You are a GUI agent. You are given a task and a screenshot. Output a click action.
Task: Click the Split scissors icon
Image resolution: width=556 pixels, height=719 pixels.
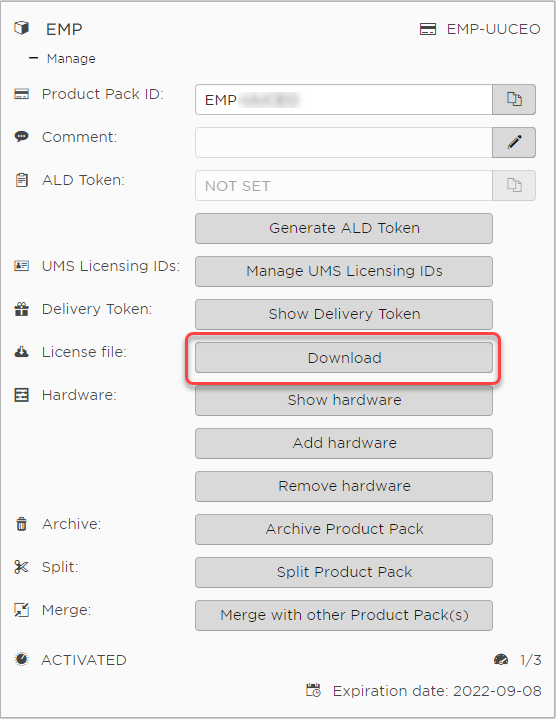(21, 567)
